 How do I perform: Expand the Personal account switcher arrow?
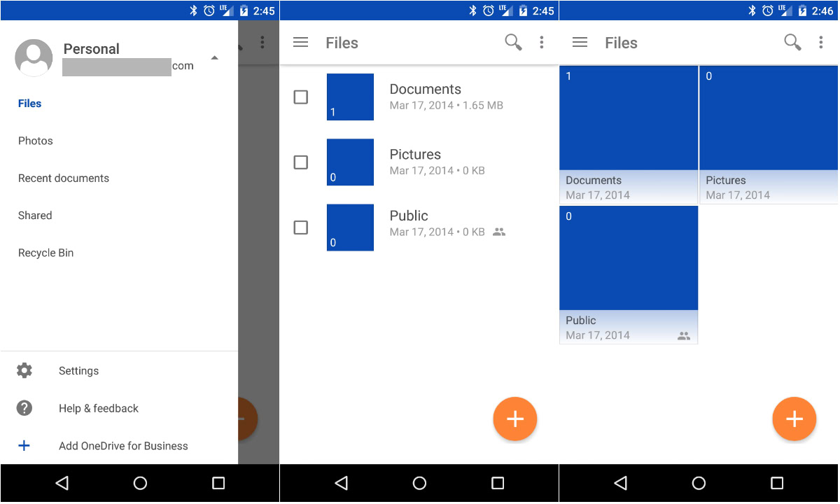coord(215,57)
